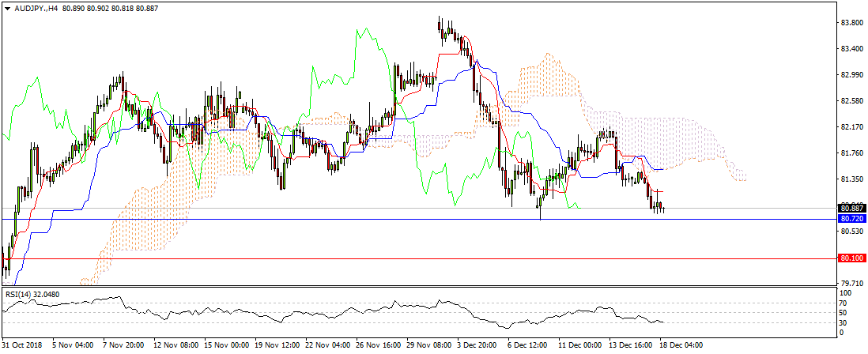Viewport: 868px width, 354px height.
Task: Click the RSI(14) 32.0480 indicator label
Action: [x=32, y=295]
